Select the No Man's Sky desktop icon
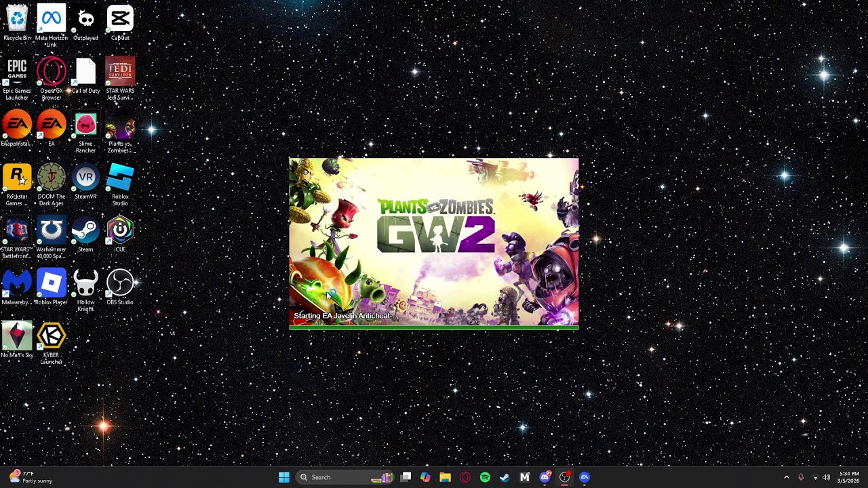This screenshot has width=868, height=488. tap(17, 340)
